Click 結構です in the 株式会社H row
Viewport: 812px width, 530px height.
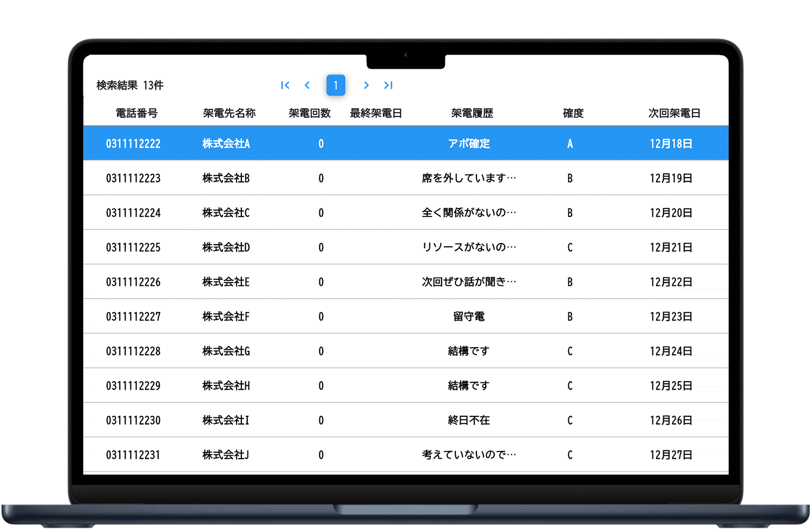tap(469, 387)
